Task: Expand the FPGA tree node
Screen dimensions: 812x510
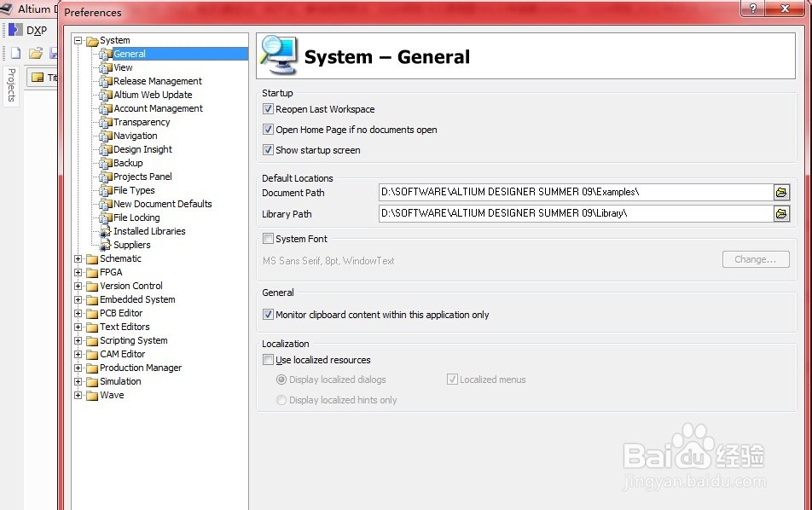Action: [78, 272]
